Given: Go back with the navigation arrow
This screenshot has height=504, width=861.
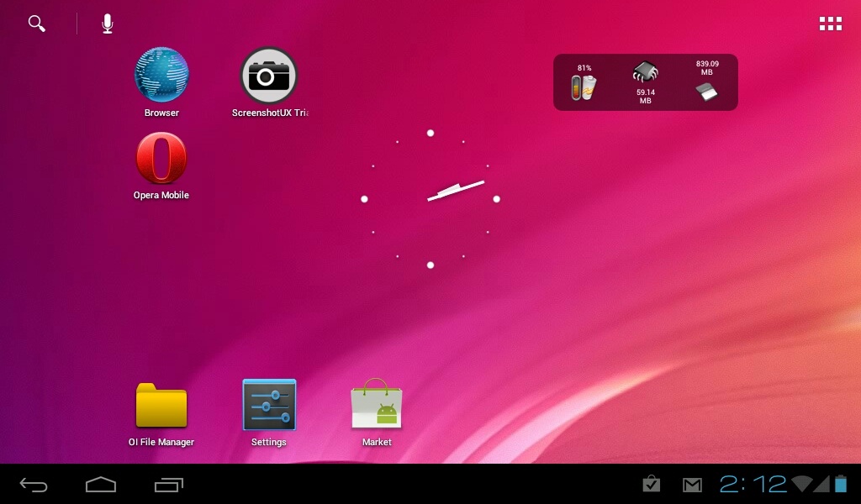Looking at the screenshot, I should pos(34,485).
